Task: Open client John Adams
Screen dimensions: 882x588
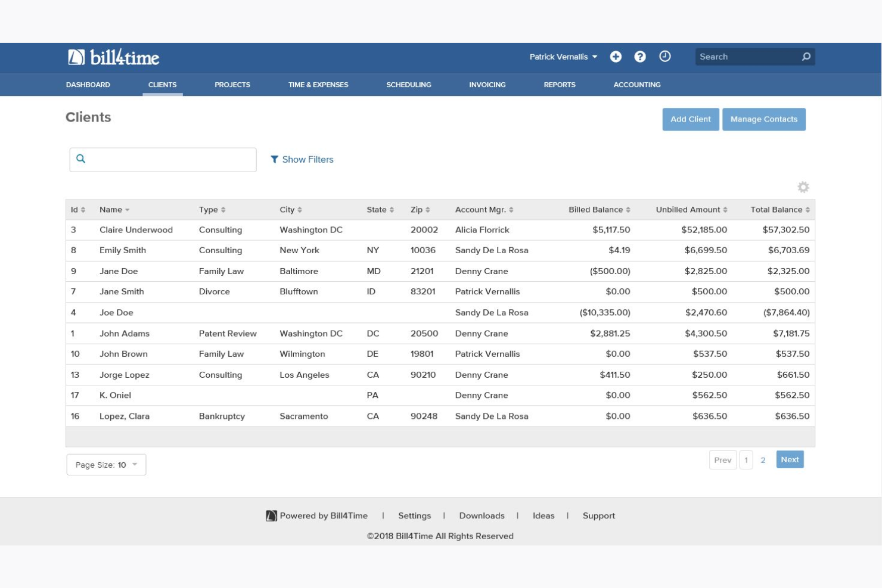Action: [125, 334]
